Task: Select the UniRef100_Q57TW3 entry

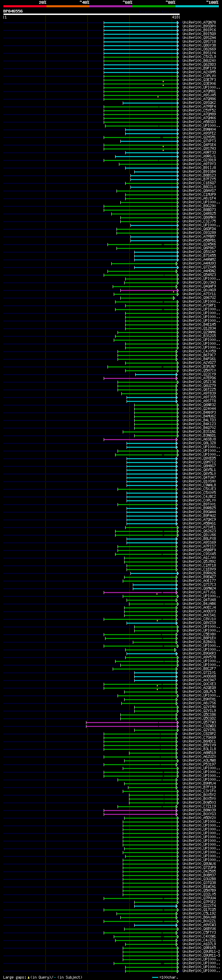Action: (x=199, y=722)
